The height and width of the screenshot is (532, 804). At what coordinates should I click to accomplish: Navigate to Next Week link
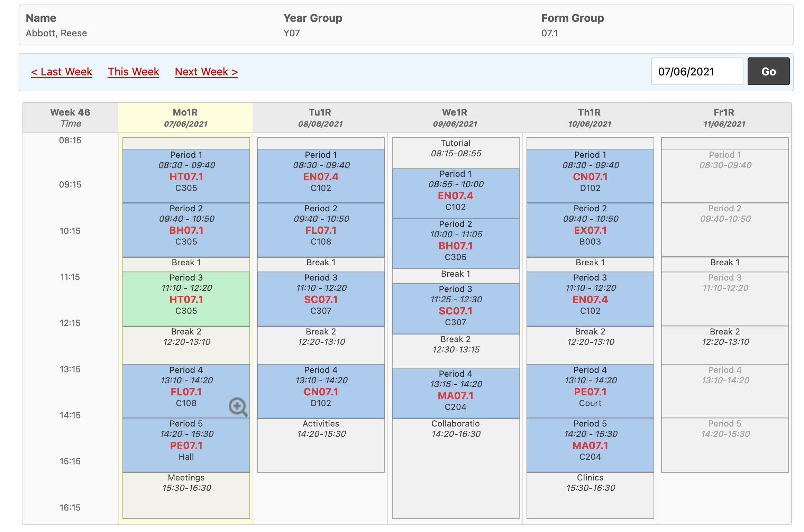coord(206,72)
